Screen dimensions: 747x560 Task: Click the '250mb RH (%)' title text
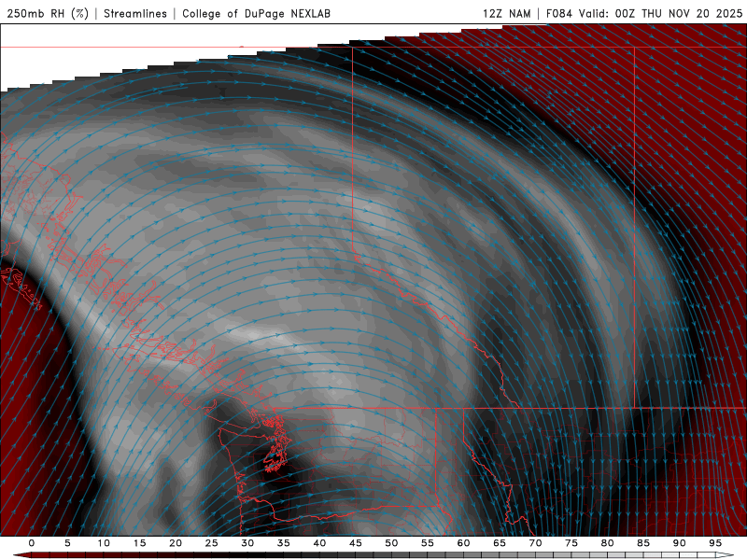click(48, 13)
